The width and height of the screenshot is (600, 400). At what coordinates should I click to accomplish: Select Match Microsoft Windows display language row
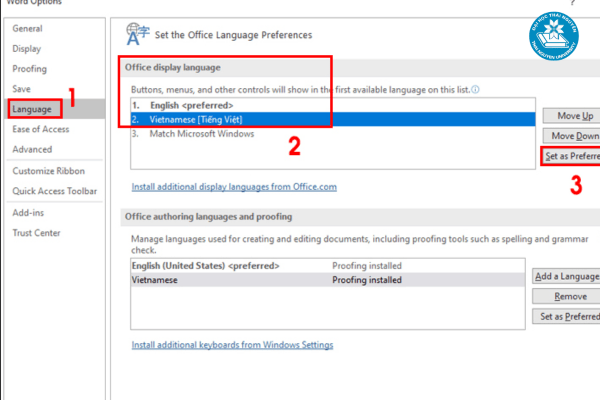tap(333, 134)
